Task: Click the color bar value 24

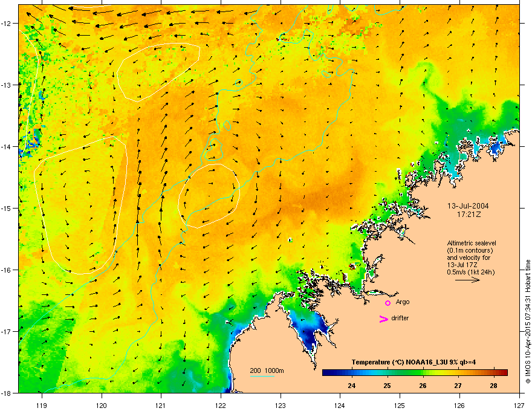Action: click(351, 386)
